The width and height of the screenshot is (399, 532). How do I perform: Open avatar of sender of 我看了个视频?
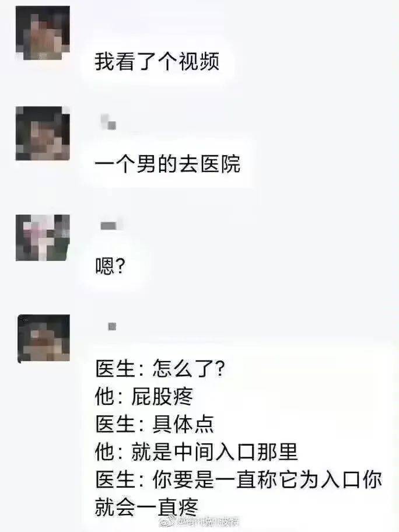(43, 33)
